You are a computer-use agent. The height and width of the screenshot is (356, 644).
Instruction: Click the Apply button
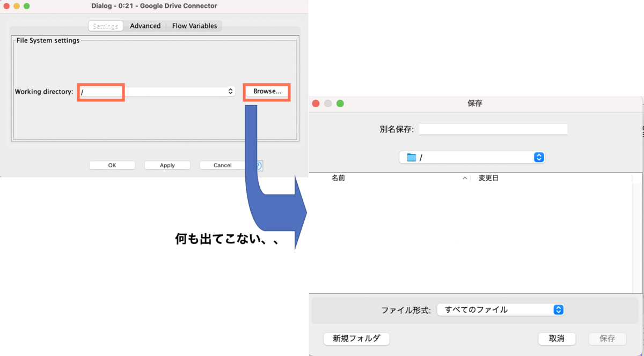tap(167, 165)
